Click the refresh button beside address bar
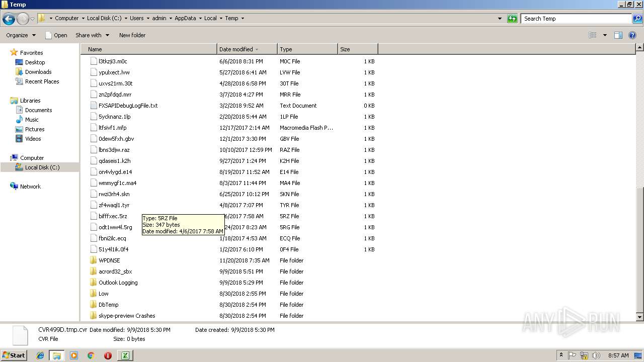 [x=512, y=19]
